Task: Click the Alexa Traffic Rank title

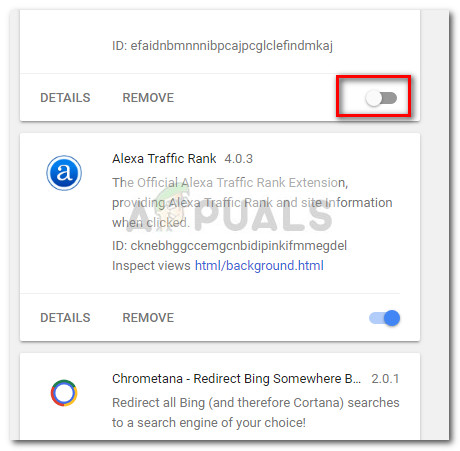Action: 164,158
